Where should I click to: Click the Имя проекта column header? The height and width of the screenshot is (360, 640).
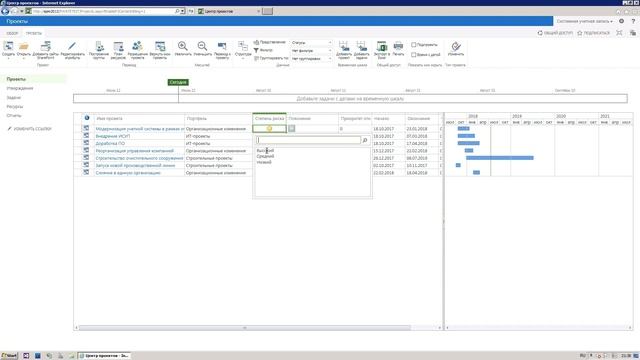click(139, 118)
